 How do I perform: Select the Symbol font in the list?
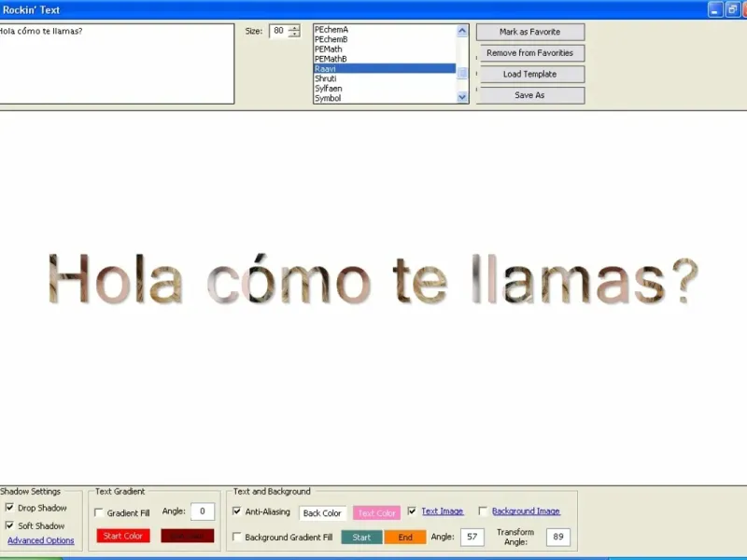pyautogui.click(x=385, y=98)
